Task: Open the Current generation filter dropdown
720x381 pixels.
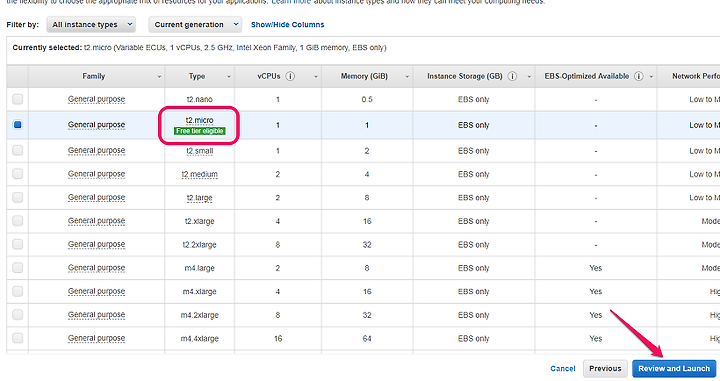Action: coord(195,25)
